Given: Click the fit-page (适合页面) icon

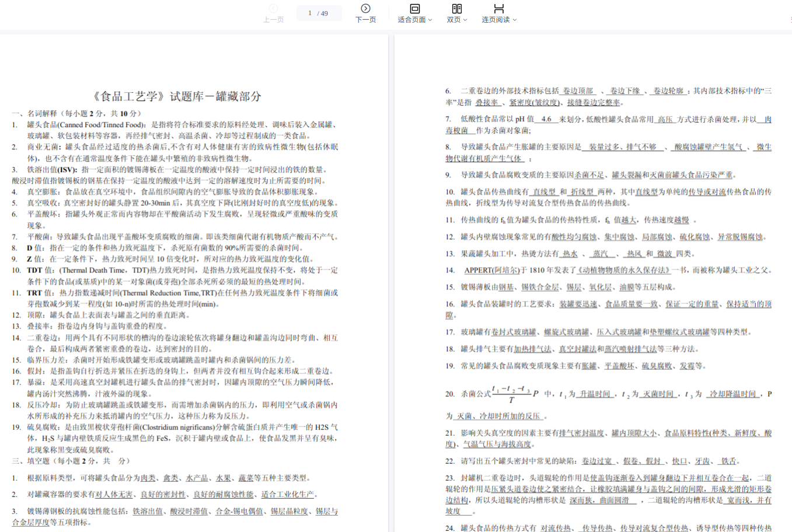Looking at the screenshot, I should (x=414, y=8).
